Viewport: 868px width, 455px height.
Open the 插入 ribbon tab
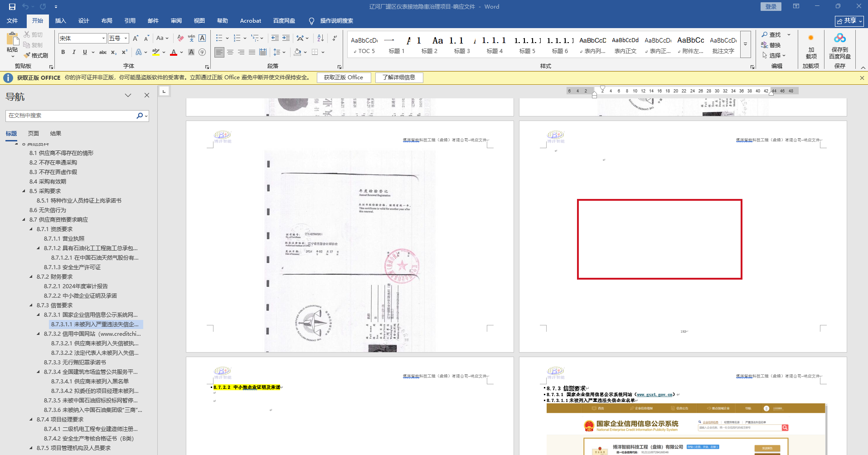click(x=60, y=21)
